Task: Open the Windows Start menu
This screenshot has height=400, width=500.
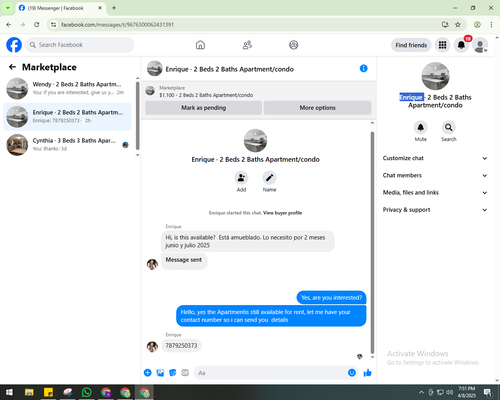Action: click(x=9, y=392)
